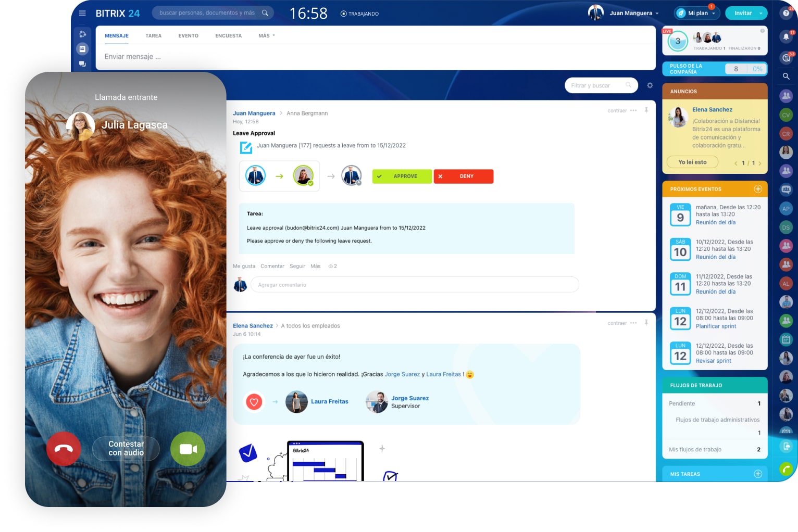Click the help question mark icon
The image size is (798, 532).
coord(786,13)
